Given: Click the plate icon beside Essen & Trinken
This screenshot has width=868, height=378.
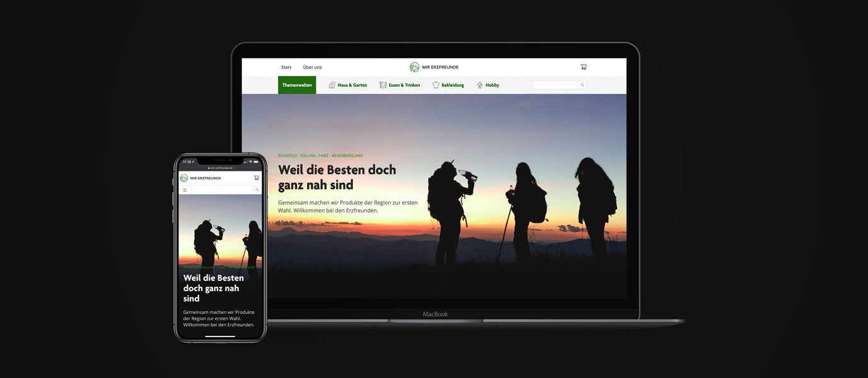Looking at the screenshot, I should click(x=383, y=85).
